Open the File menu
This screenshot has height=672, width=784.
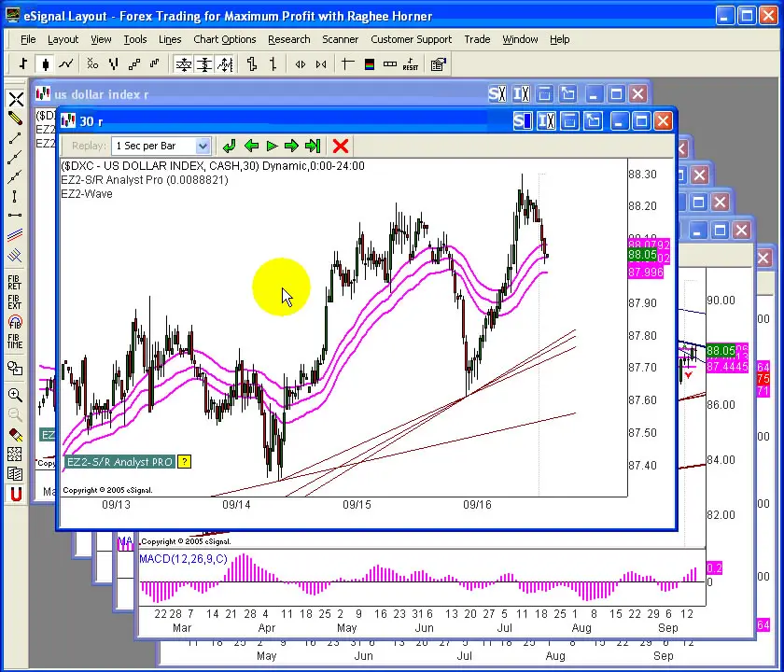pyautogui.click(x=28, y=39)
